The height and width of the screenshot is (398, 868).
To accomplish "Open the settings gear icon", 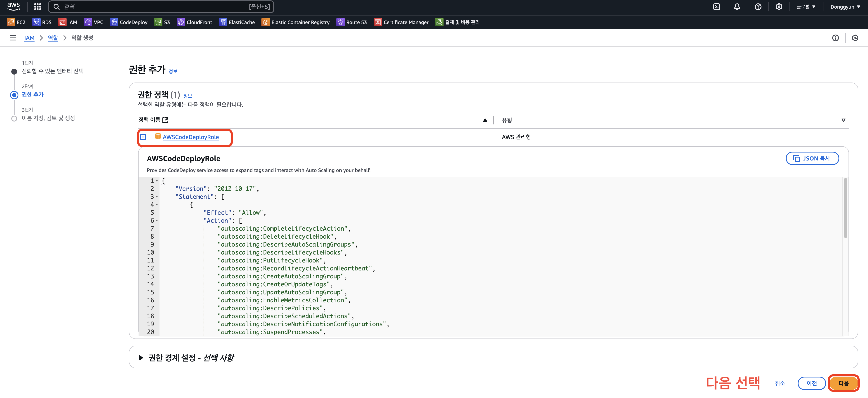I will (x=779, y=7).
